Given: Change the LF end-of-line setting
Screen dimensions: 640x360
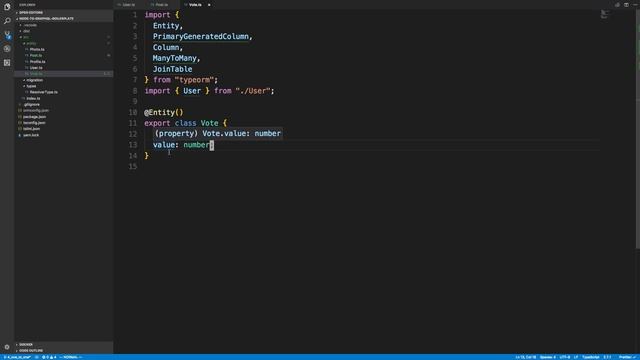Looking at the screenshot, I should point(576,357).
